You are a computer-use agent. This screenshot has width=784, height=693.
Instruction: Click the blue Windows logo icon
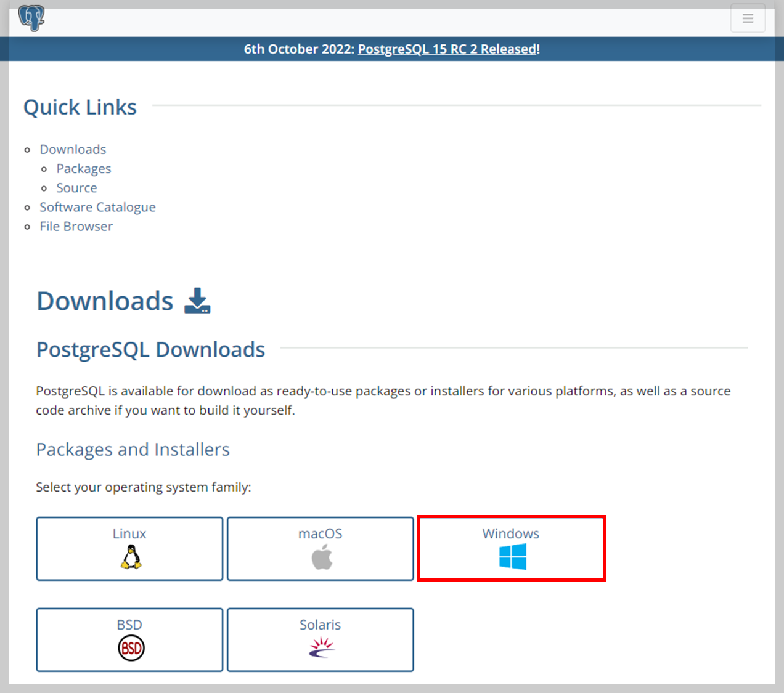[x=513, y=557]
